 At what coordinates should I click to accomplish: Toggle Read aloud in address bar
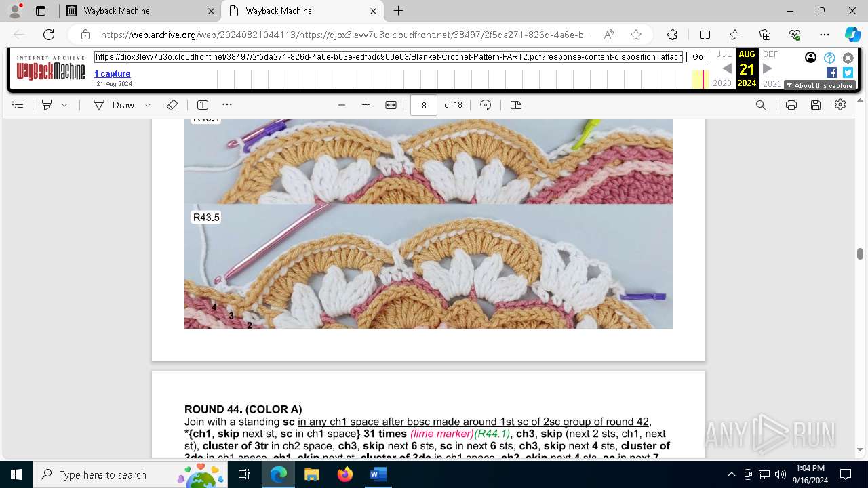pyautogui.click(x=609, y=35)
